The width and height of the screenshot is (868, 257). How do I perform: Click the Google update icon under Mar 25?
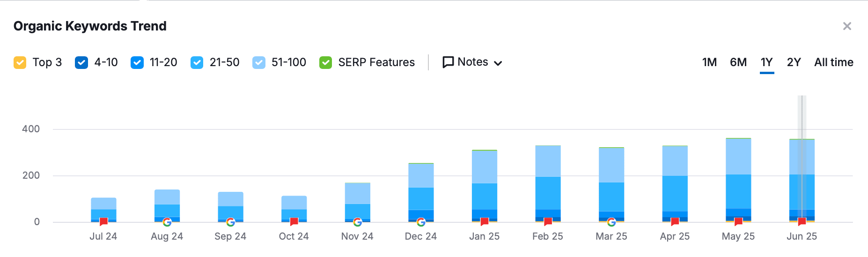(611, 222)
